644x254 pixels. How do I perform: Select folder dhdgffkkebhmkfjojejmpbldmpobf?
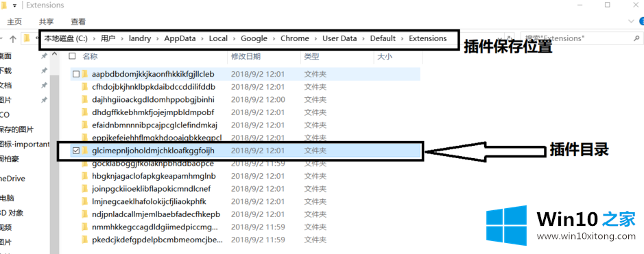click(x=153, y=112)
